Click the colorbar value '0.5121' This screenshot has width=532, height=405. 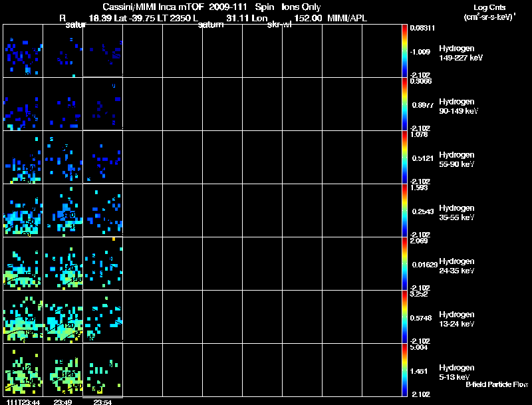[x=423, y=158]
